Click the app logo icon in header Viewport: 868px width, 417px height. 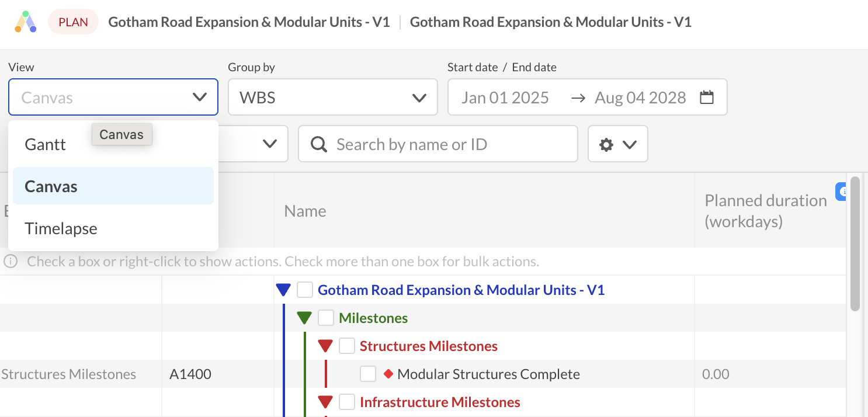[26, 22]
